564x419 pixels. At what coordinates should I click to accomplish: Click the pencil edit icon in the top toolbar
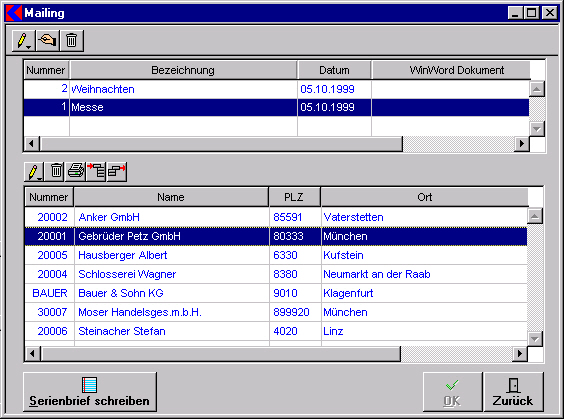pos(24,41)
